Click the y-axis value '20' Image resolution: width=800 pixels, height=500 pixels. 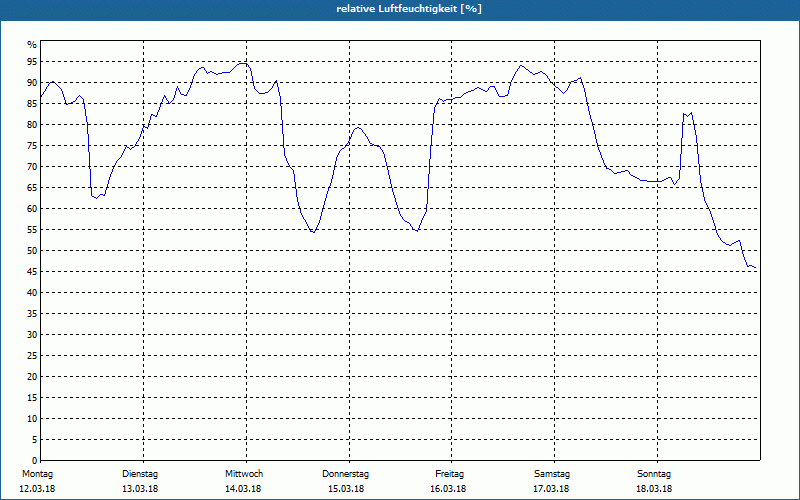[x=32, y=377]
